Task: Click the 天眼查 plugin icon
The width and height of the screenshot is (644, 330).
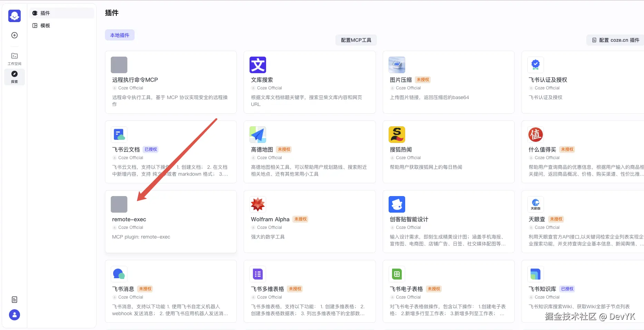Action: pos(536,204)
